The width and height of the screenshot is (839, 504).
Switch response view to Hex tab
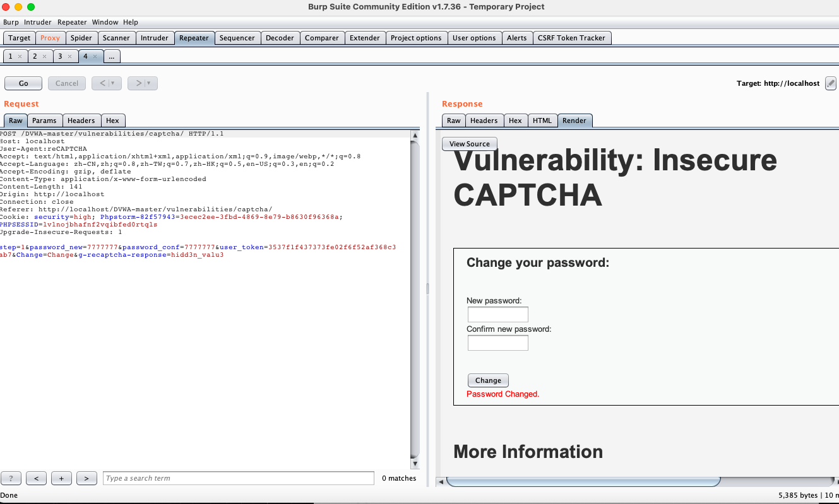(516, 120)
